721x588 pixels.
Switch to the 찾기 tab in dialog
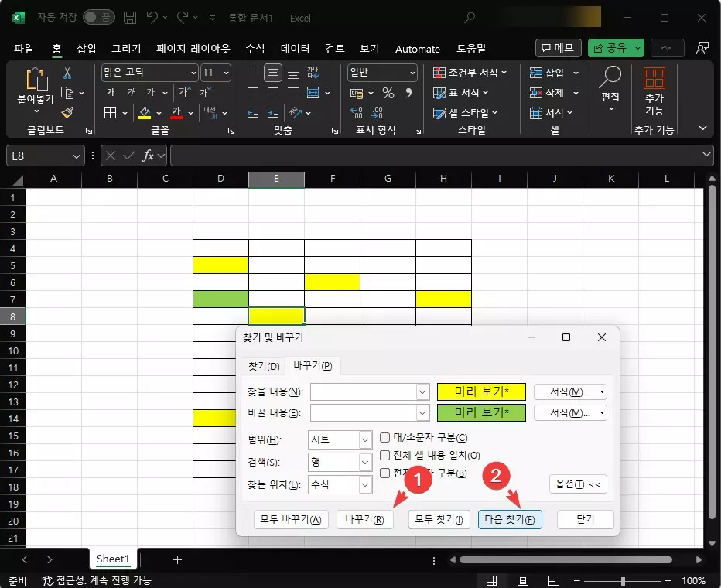coord(263,366)
